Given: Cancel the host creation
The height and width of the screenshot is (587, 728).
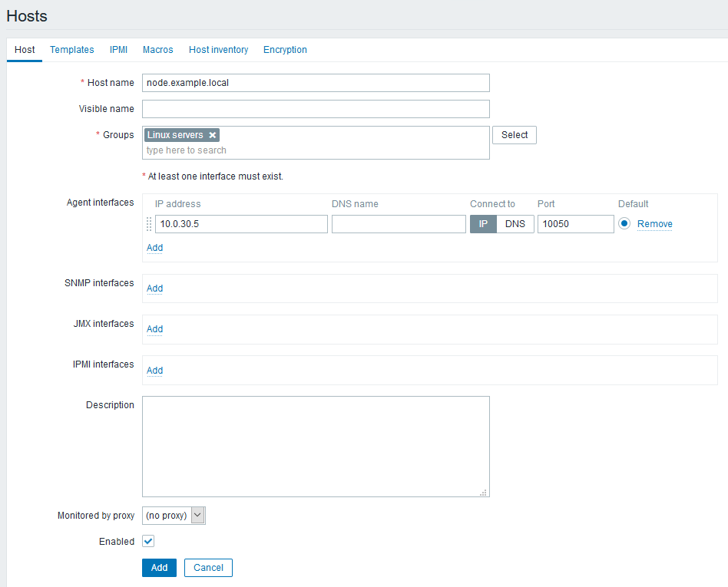Looking at the screenshot, I should [x=207, y=568].
